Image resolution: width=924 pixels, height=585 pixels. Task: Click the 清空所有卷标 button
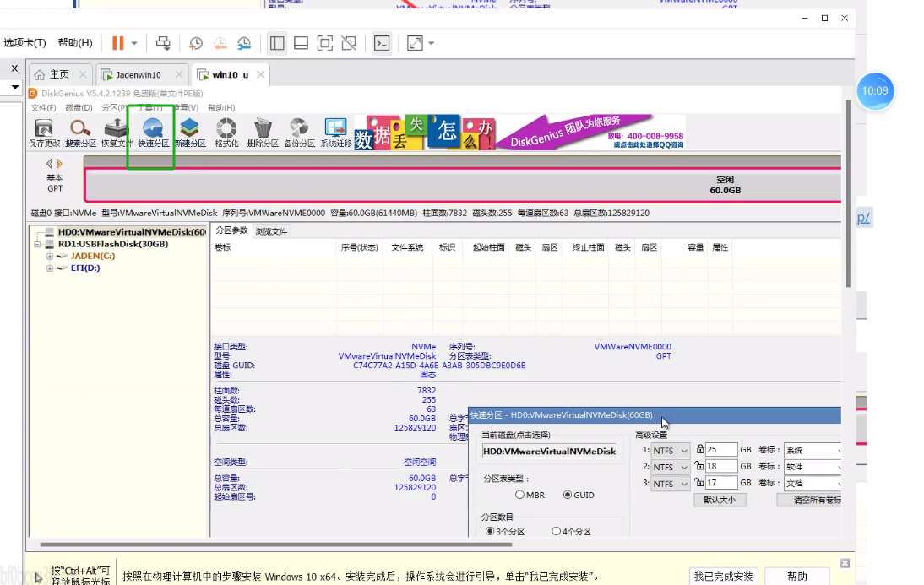click(810, 500)
